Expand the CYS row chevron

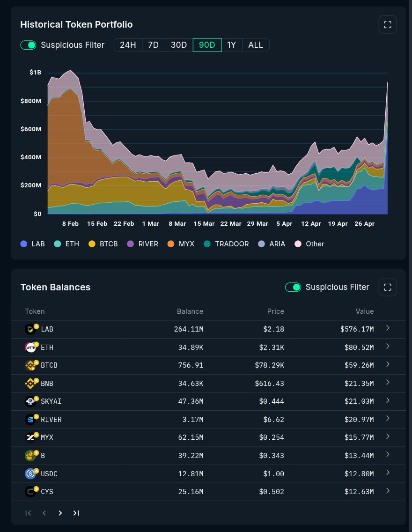pos(388,491)
